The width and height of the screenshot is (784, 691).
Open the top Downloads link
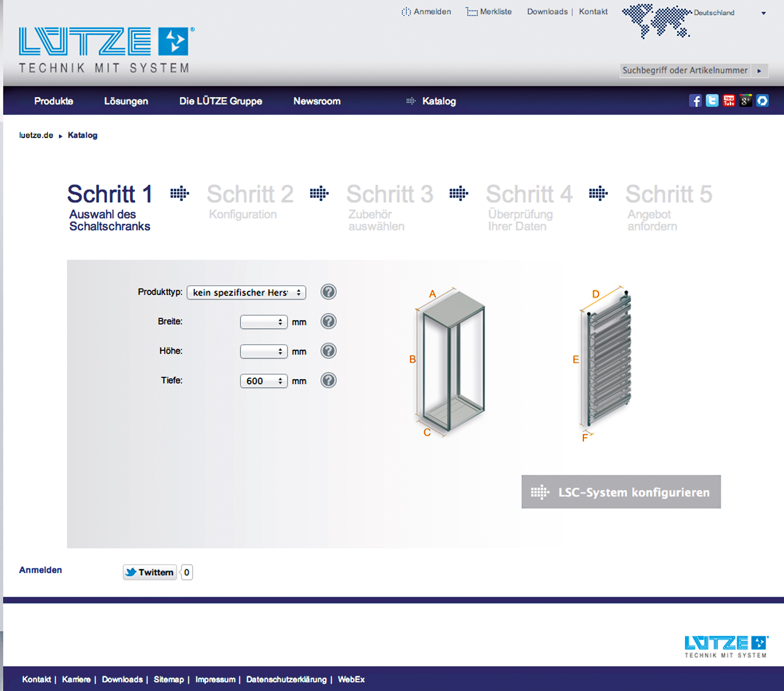click(547, 12)
